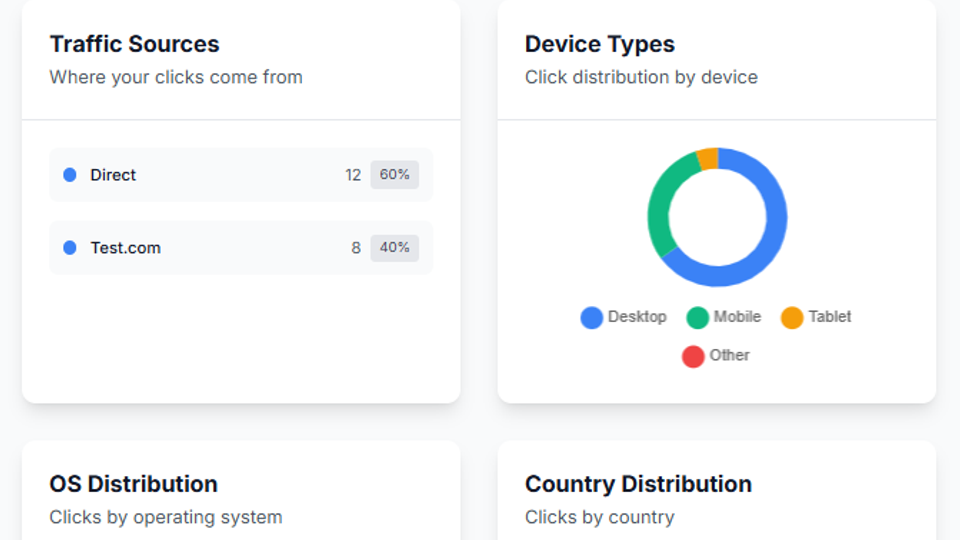
Task: Click the blue dot beside Direct
Action: tap(70, 175)
